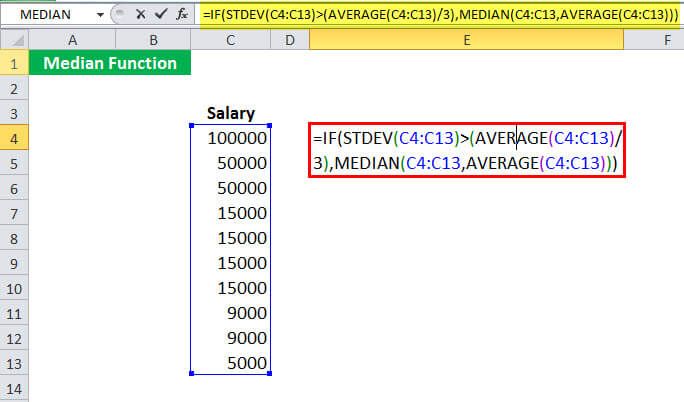Viewport: 684px width, 402px height.
Task: Click the cell containing 5000
Action: point(230,363)
